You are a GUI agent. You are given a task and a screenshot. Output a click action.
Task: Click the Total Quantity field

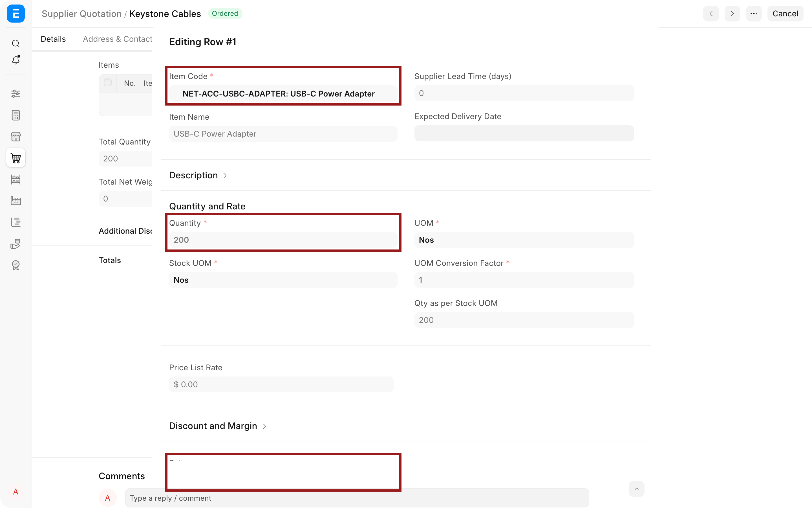pyautogui.click(x=125, y=159)
